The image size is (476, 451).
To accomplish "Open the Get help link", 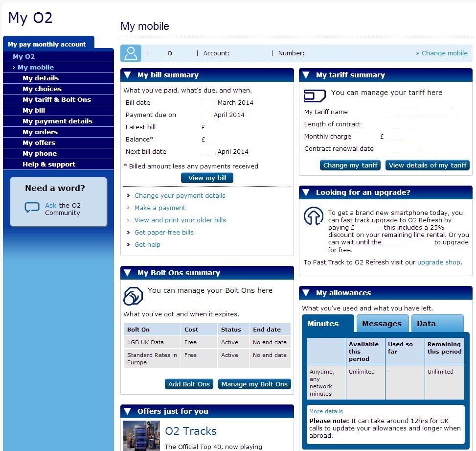I will pyautogui.click(x=147, y=245).
